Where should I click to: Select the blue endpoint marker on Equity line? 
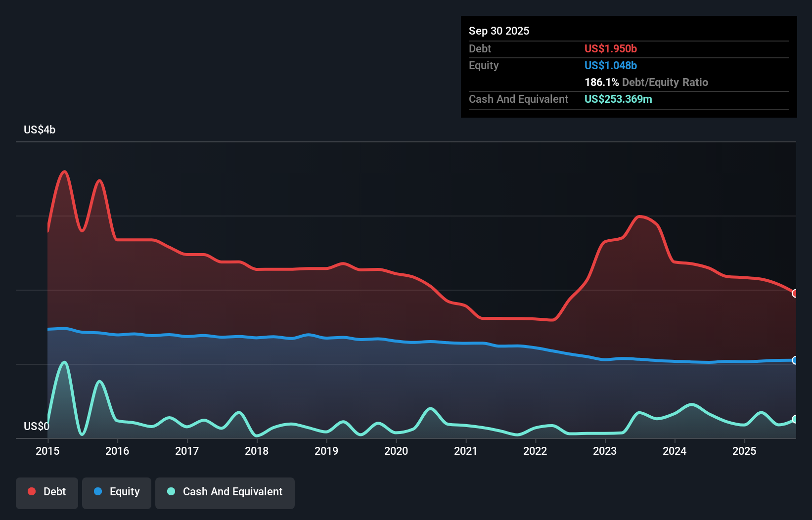pyautogui.click(x=795, y=360)
